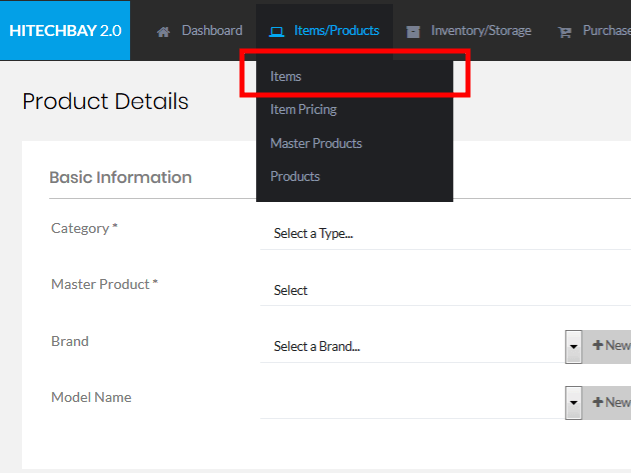Click the dropdown arrow in the Brand row

coord(574,346)
